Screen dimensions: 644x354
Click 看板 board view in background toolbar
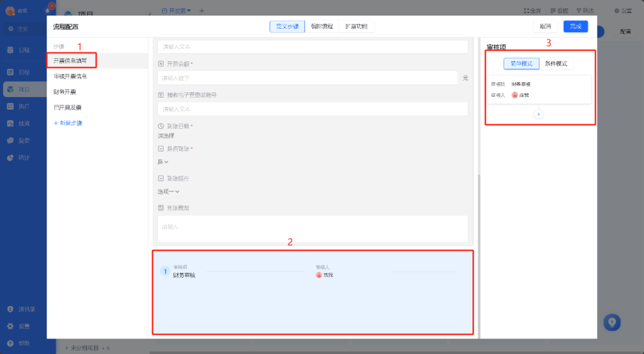(559, 11)
